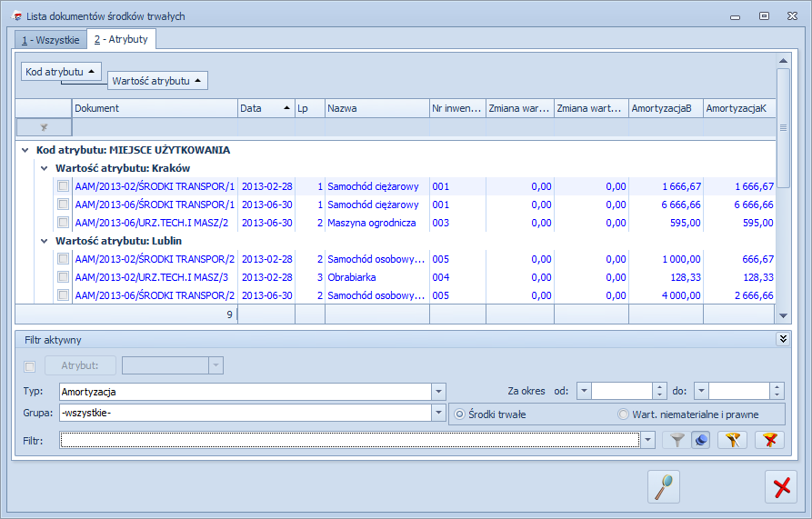Image resolution: width=812 pixels, height=519 pixels.
Task: Click the 'od' date field spinner
Action: tap(659, 391)
